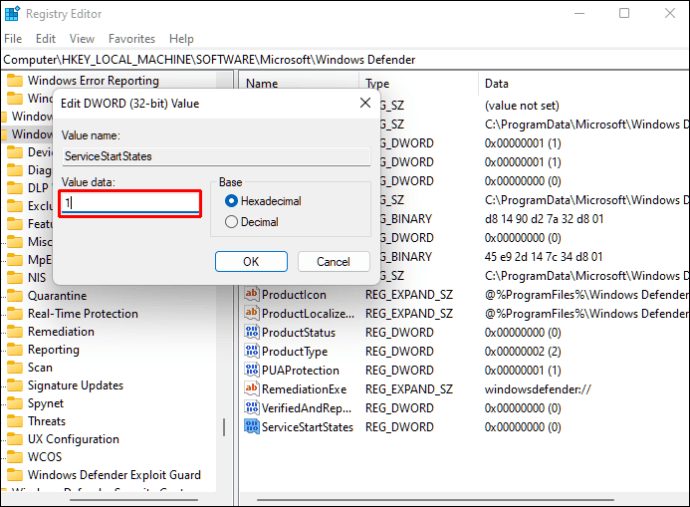Open the Real-Time Protection key
The height and width of the screenshot is (507, 690).
82,314
